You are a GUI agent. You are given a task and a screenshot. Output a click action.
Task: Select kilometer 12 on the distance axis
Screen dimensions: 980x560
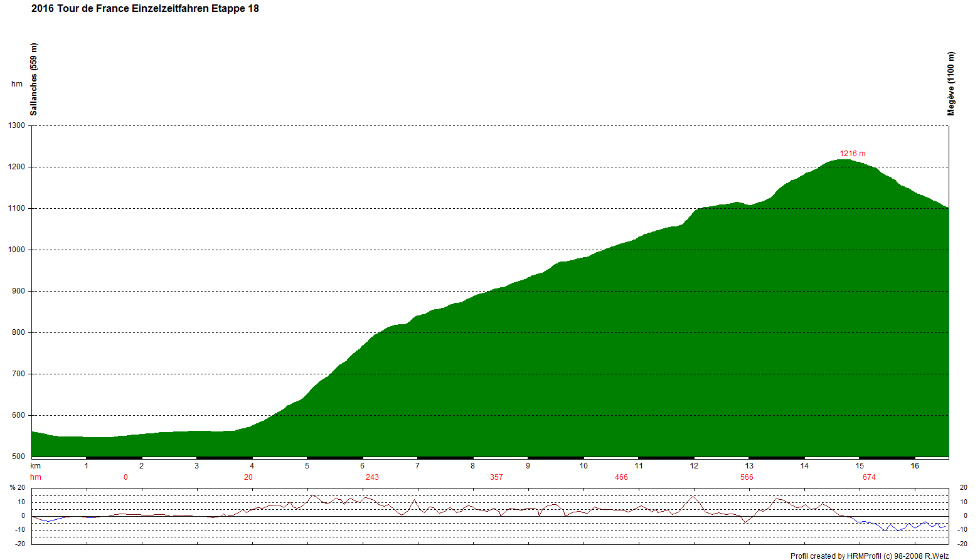point(694,466)
